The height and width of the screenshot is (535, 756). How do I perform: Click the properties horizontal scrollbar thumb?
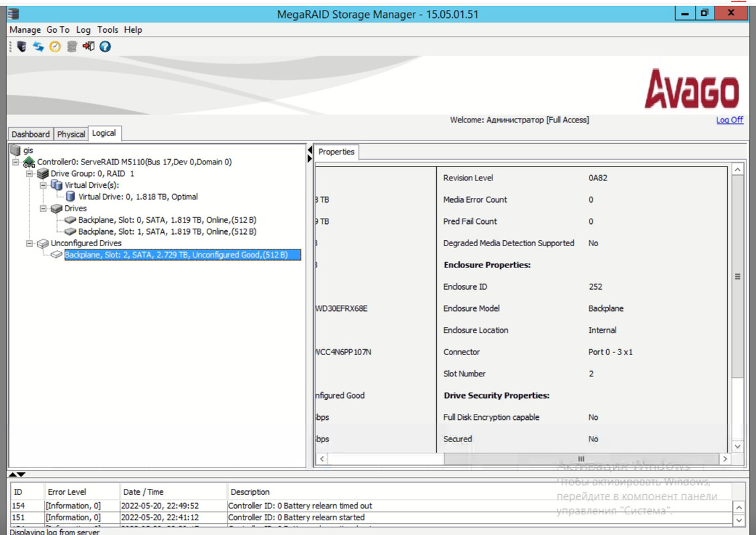pos(581,459)
